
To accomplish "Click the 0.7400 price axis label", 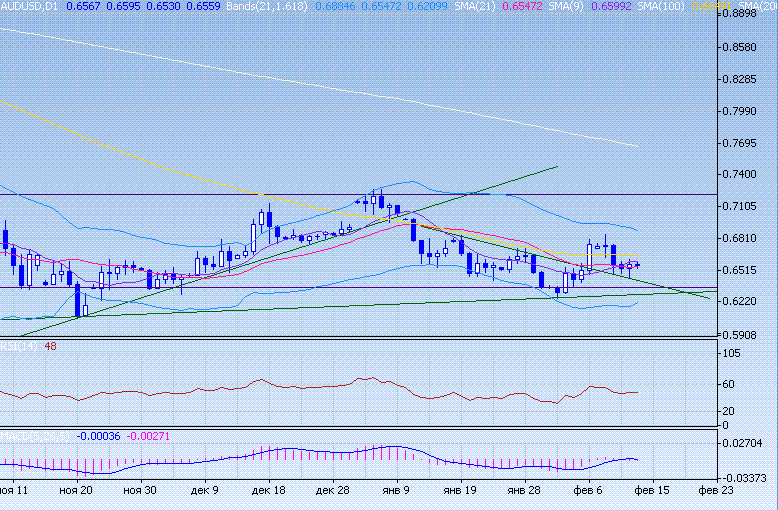I will [743, 174].
